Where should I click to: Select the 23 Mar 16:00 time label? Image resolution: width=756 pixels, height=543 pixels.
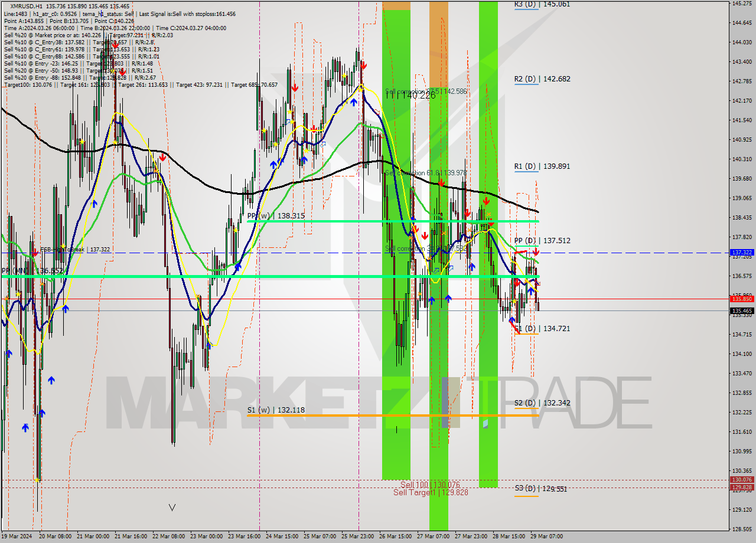point(245,537)
